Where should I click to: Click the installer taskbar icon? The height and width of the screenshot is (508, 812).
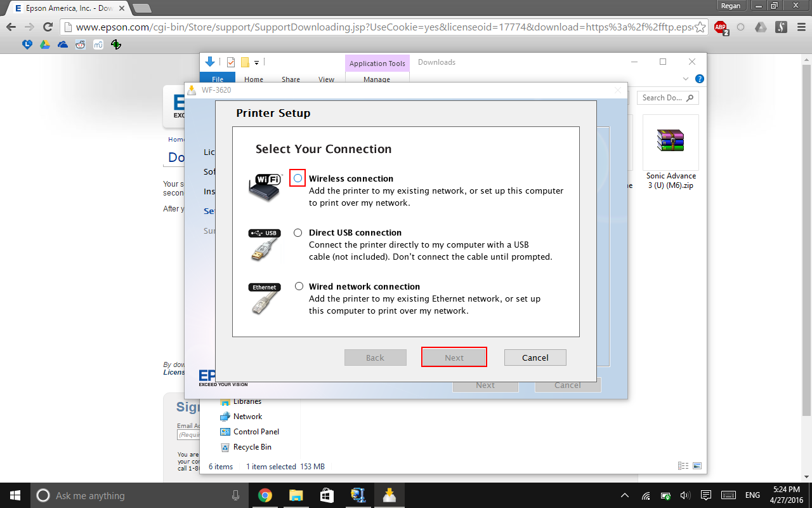[x=390, y=495]
